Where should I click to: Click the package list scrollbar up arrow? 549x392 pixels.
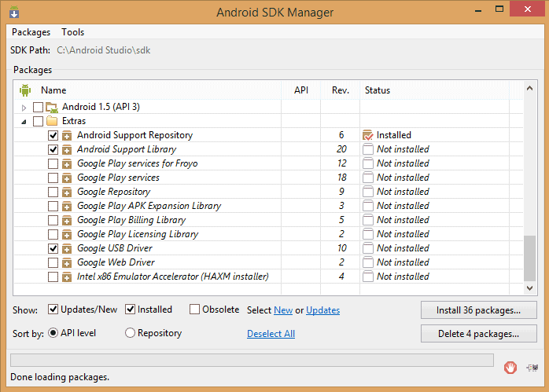[530, 88]
